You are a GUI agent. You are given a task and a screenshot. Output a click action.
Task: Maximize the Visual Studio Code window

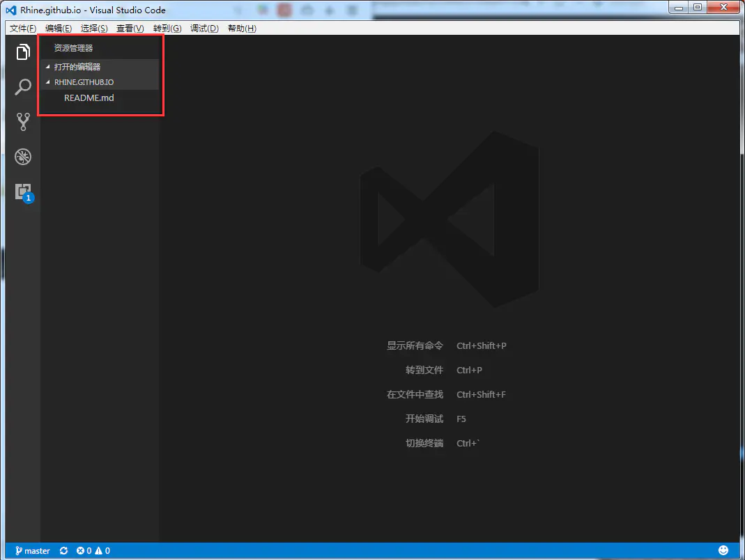[698, 7]
